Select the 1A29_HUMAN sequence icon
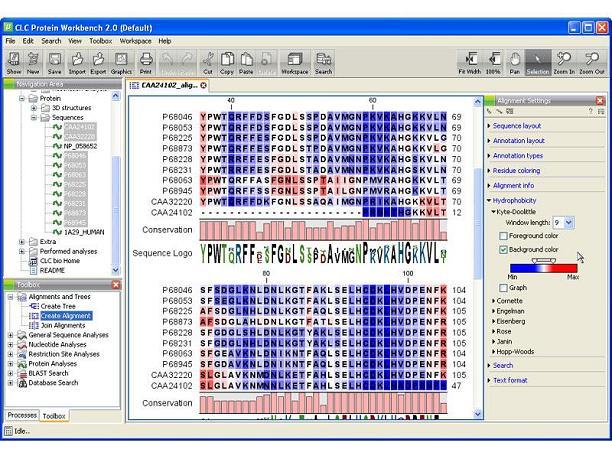612x459 pixels. coord(57,232)
